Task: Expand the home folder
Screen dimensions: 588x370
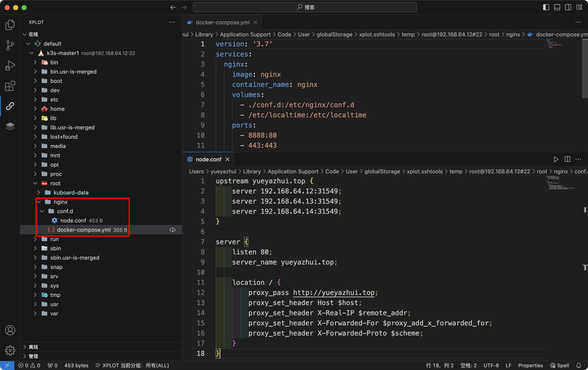Action: pyautogui.click(x=35, y=109)
